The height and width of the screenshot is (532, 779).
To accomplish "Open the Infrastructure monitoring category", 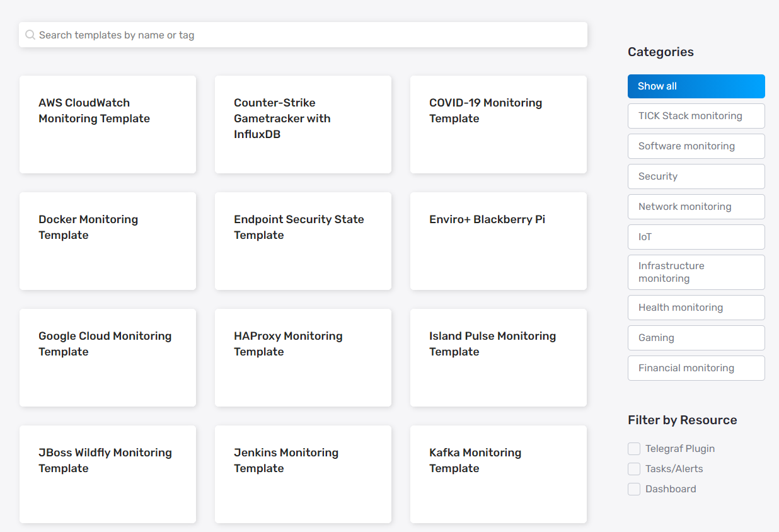I will click(x=696, y=272).
